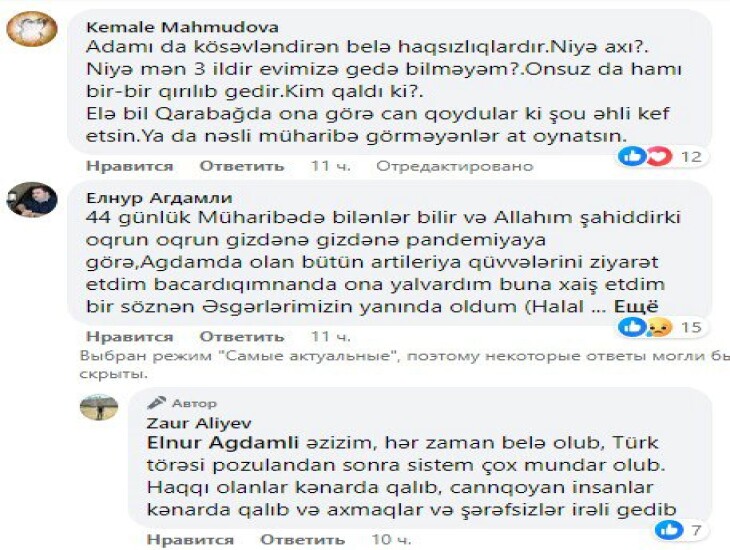Open Kemale Mahmudova's profile avatar

(x=32, y=29)
